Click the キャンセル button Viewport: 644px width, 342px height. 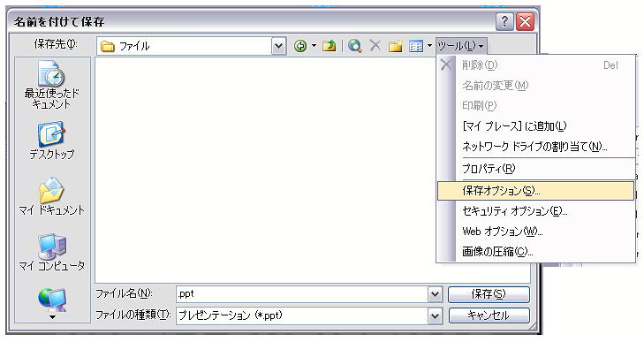pyautogui.click(x=489, y=315)
